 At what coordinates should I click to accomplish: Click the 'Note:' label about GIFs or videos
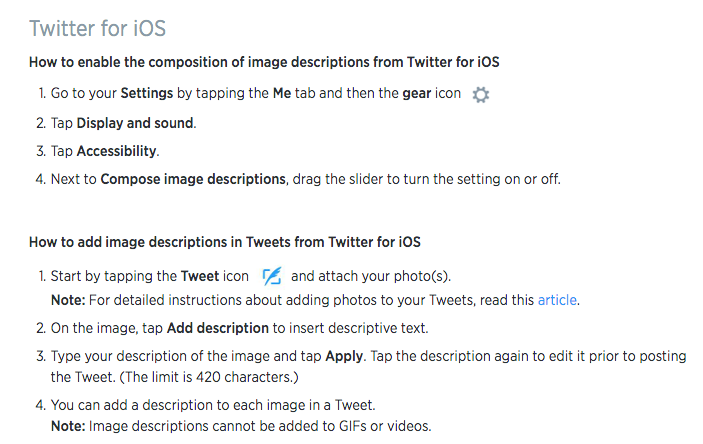click(x=68, y=426)
